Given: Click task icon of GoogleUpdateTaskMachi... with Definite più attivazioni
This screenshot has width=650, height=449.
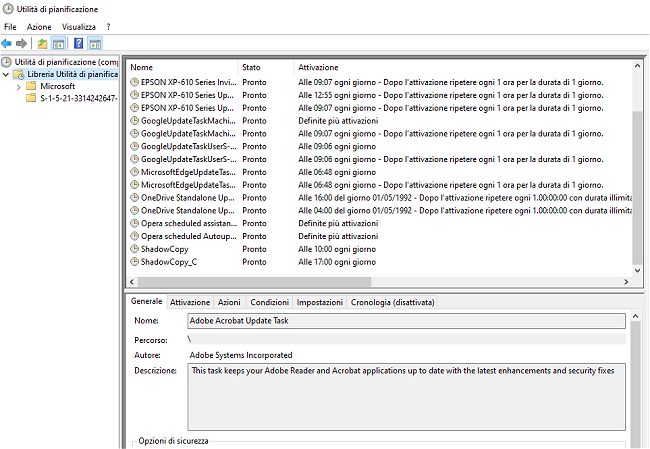Looking at the screenshot, I should point(134,121).
